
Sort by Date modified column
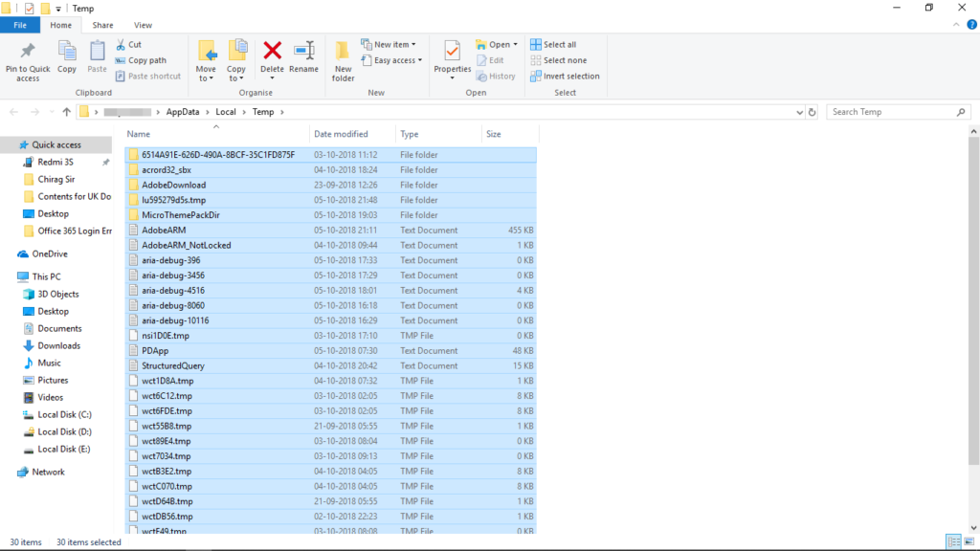click(352, 134)
